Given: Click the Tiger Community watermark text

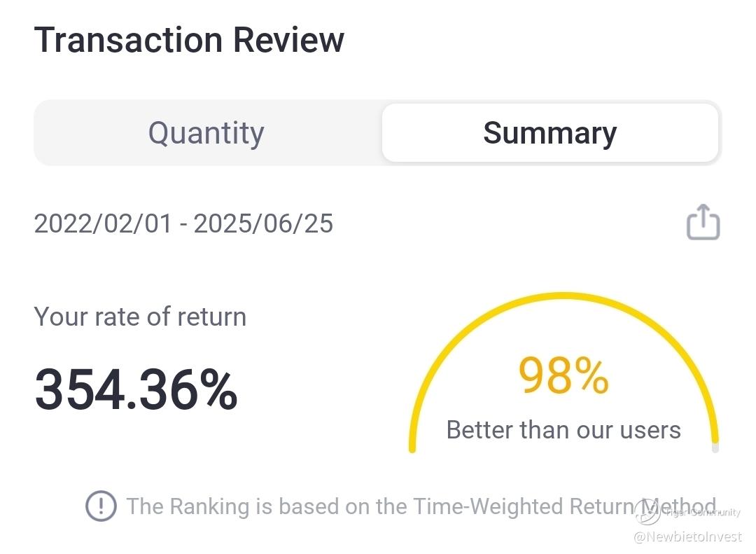Looking at the screenshot, I should pos(702,513).
